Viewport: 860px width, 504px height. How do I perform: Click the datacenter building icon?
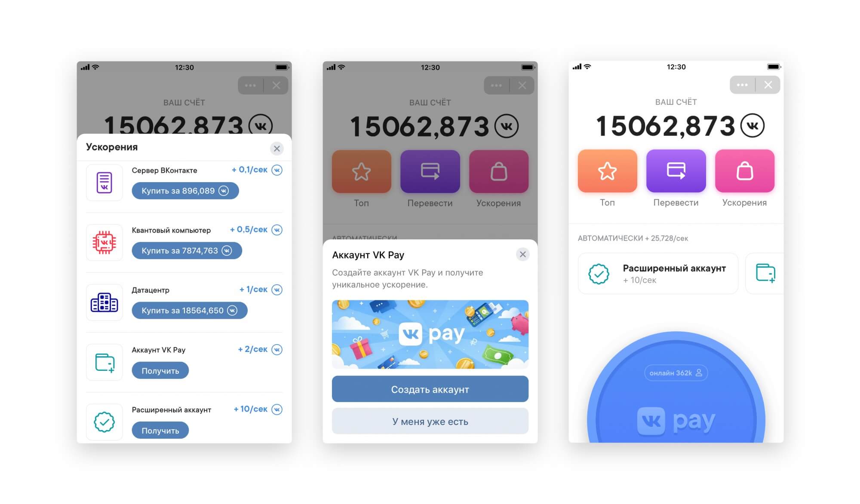[105, 301]
